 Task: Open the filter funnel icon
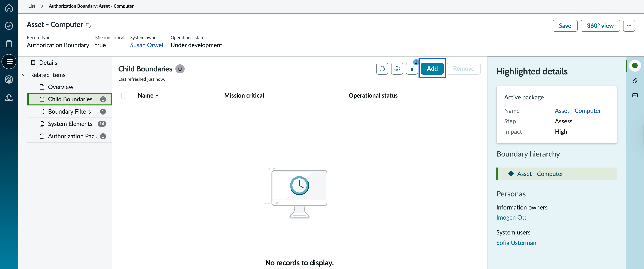[412, 69]
